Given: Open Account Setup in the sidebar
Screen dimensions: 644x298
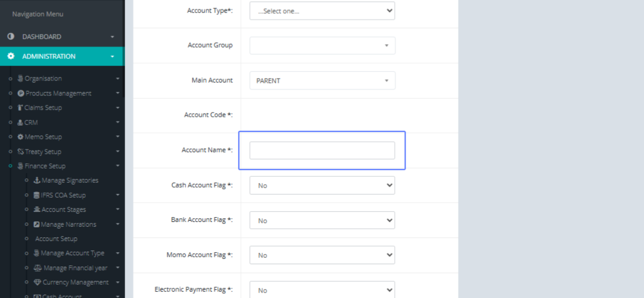Looking at the screenshot, I should 56,239.
